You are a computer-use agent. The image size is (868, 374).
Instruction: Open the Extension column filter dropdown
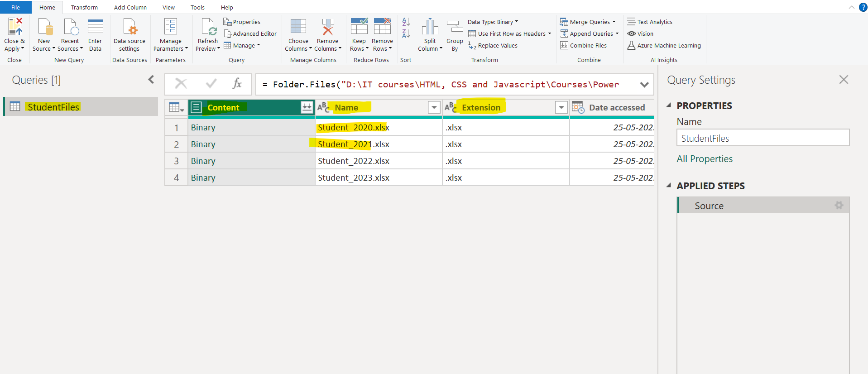pos(561,107)
